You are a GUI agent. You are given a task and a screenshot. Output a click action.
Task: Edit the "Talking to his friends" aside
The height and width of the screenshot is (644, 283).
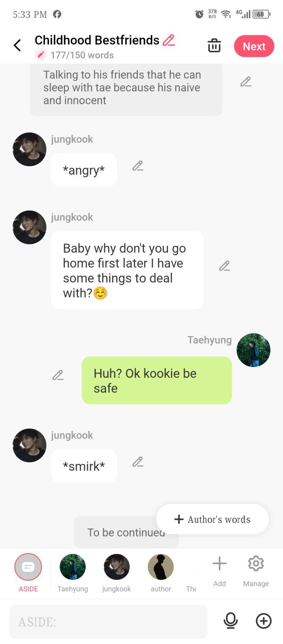(x=246, y=82)
